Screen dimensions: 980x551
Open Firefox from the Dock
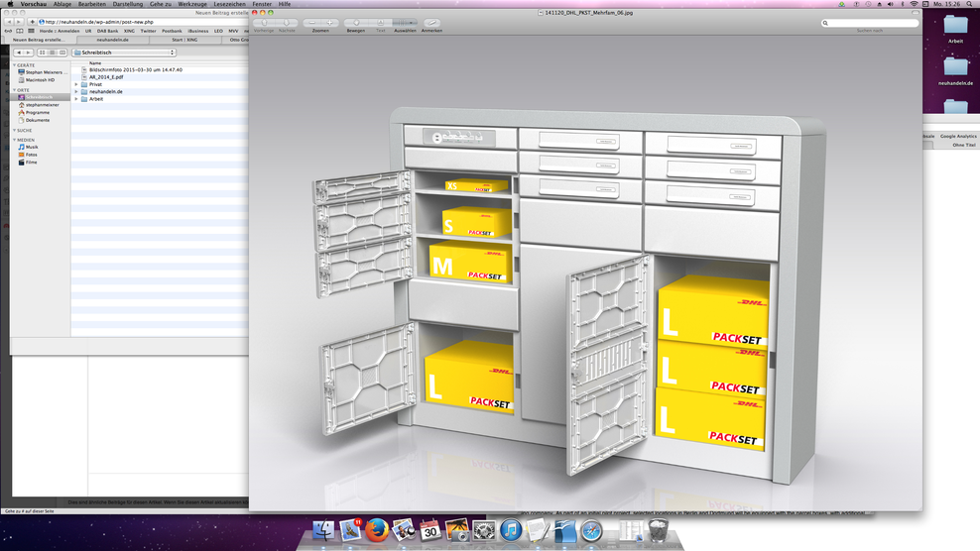coord(376,531)
